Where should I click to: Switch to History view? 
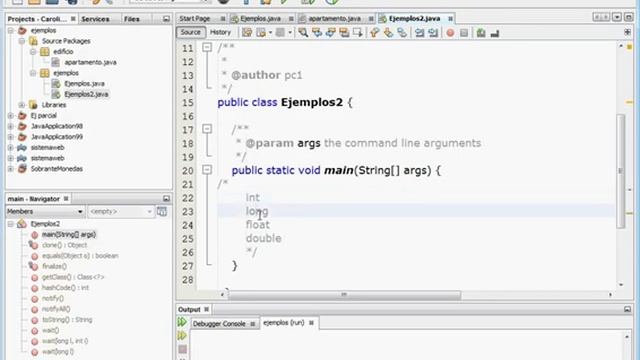pyautogui.click(x=220, y=32)
